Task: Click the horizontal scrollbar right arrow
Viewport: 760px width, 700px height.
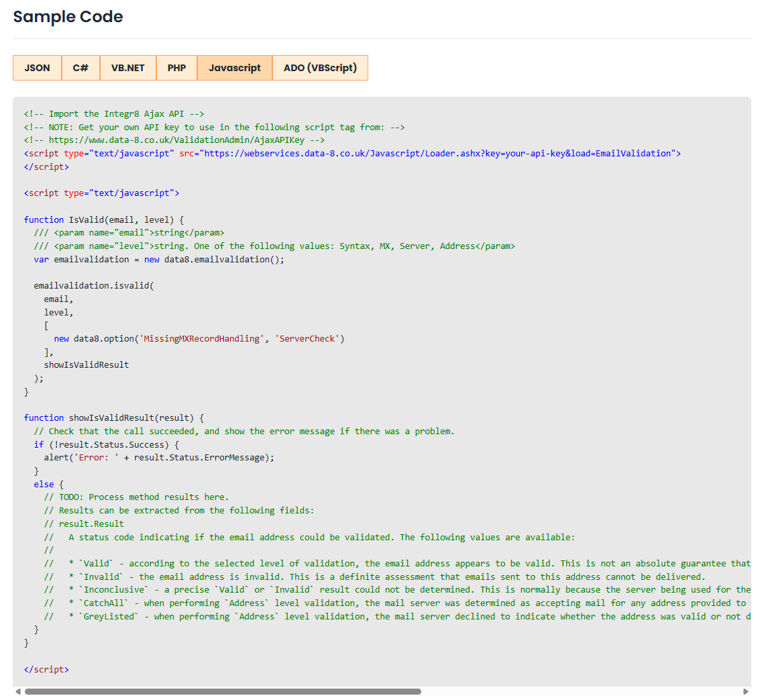Action: pos(745,691)
